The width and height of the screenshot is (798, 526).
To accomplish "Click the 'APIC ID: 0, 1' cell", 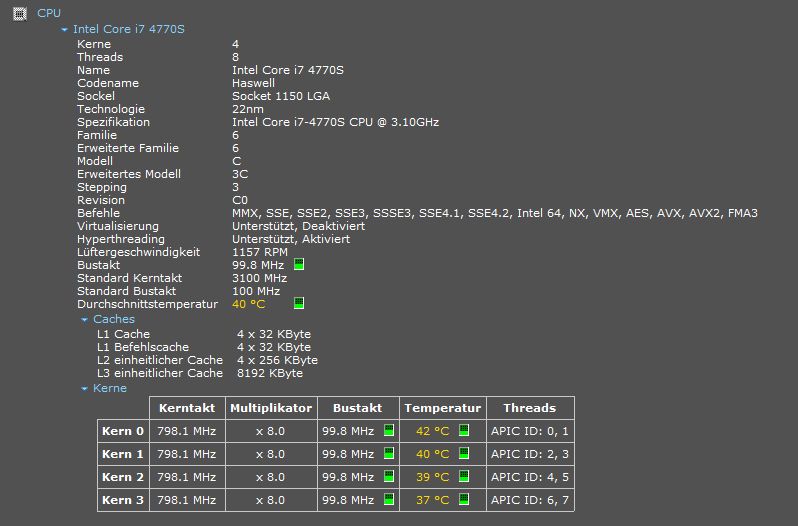I will 530,431.
